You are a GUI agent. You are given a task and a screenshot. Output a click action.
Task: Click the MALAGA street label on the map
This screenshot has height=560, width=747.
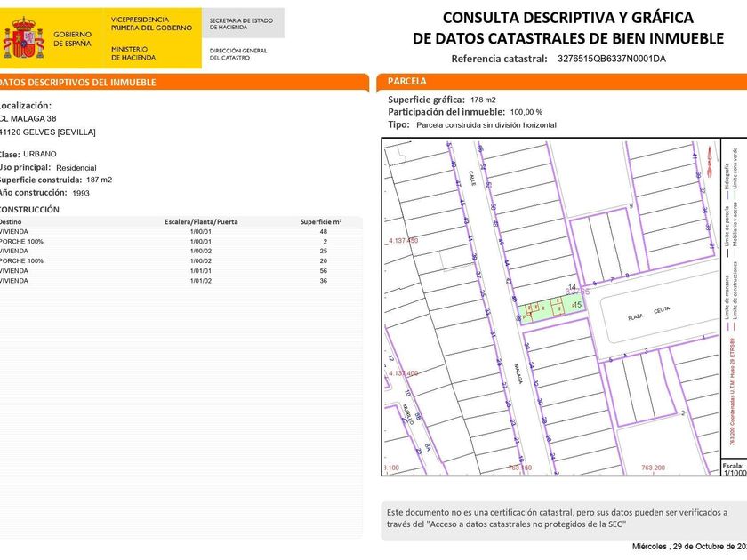point(518,374)
